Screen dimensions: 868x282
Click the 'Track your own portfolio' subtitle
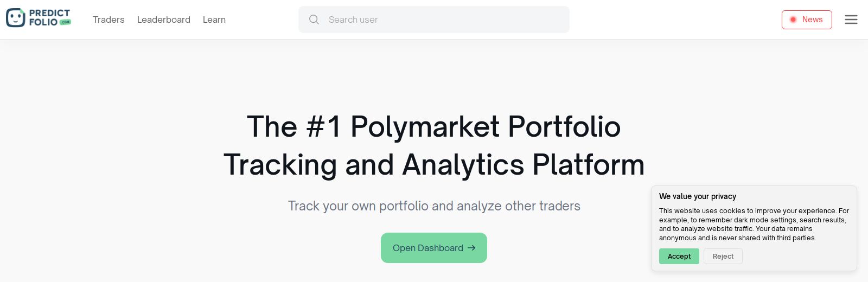tap(434, 206)
